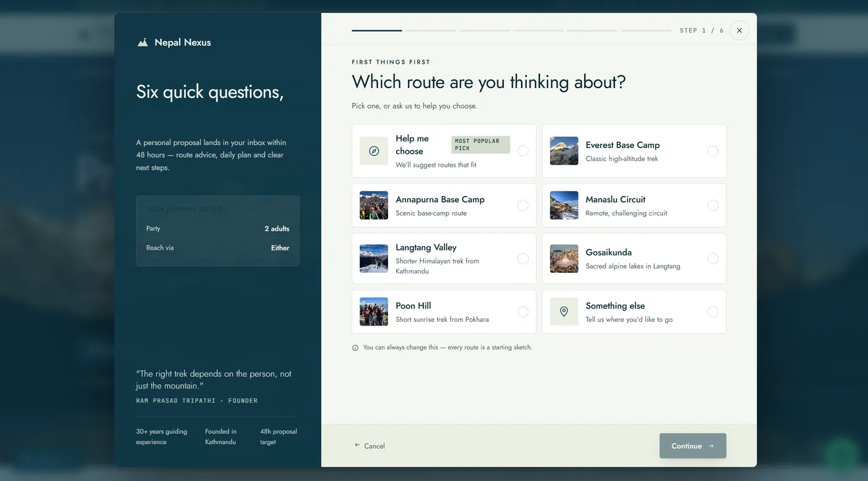This screenshot has width=868, height=481.
Task: Select the Gosaikunda radio button
Action: click(x=713, y=258)
